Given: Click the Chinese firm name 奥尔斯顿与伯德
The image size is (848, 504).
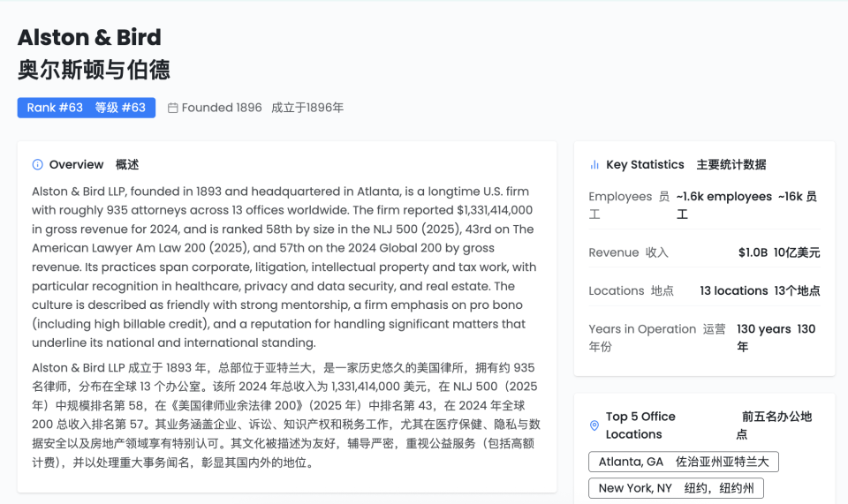Looking at the screenshot, I should 94,71.
